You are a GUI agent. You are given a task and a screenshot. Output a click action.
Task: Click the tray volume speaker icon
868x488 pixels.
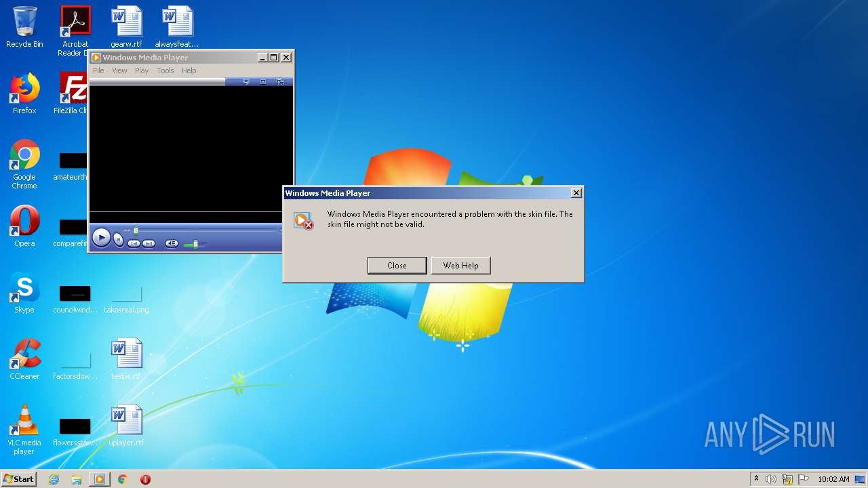click(771, 479)
